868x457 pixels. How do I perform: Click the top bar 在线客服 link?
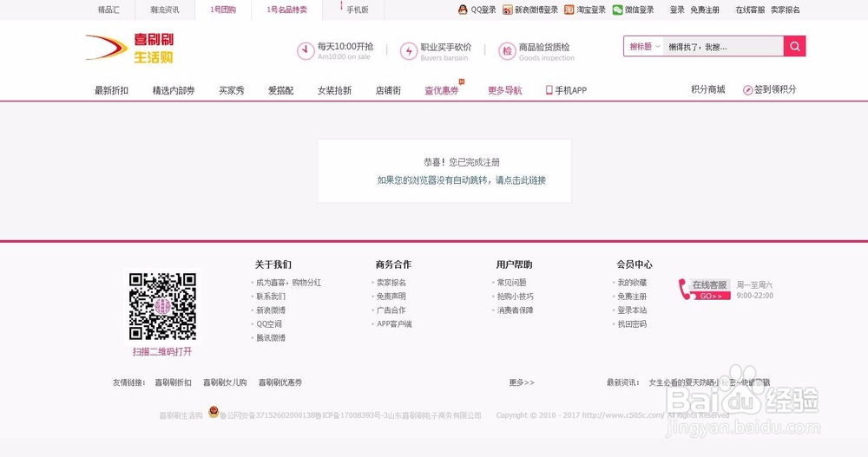(750, 10)
